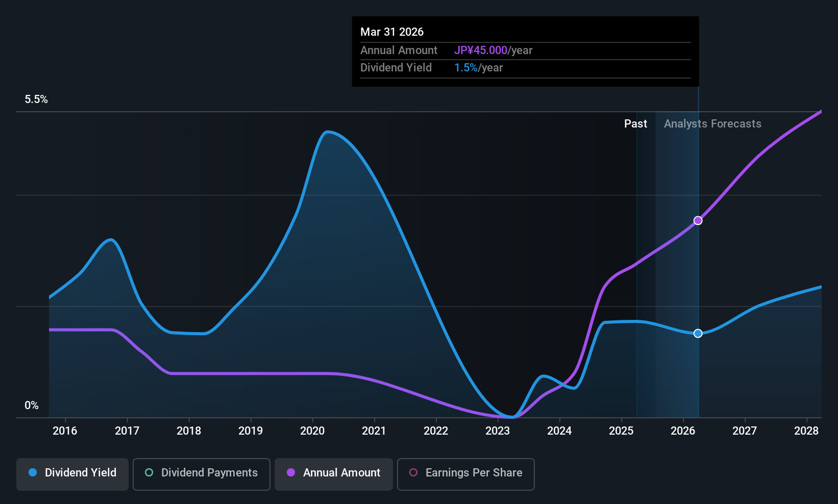
Task: Click the 2022 x-axis label
Action: 436,431
